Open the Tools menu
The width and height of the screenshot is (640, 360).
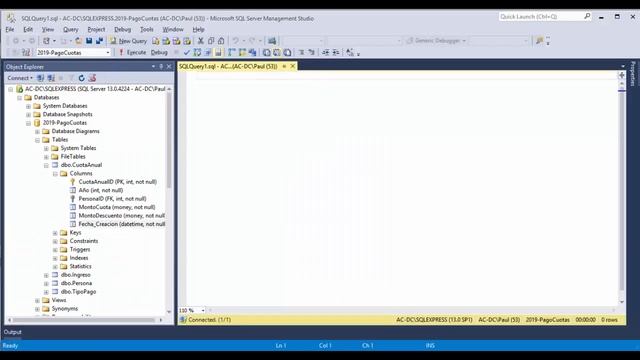coord(147,29)
